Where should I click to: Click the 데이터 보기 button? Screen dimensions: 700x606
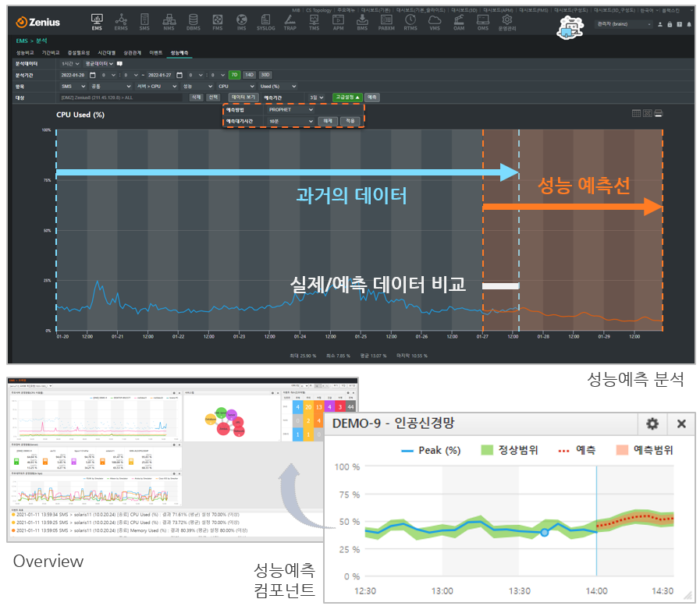click(x=243, y=97)
